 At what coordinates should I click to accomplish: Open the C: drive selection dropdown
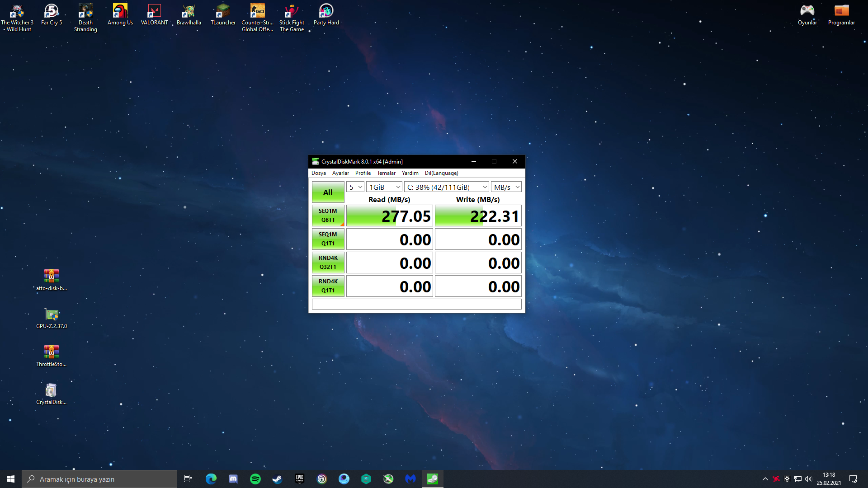pyautogui.click(x=447, y=187)
